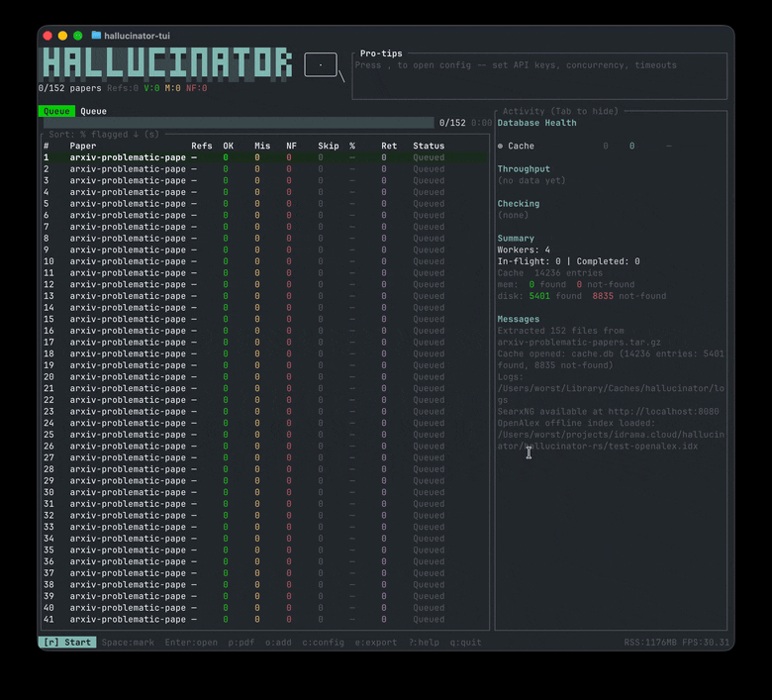Click the HALLUCINATOR pixel-art logo
Screen dimensions: 772x700
(167, 63)
